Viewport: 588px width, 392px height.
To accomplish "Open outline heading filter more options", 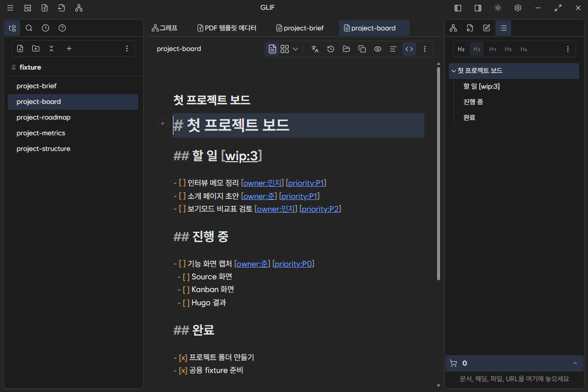I will click(568, 49).
